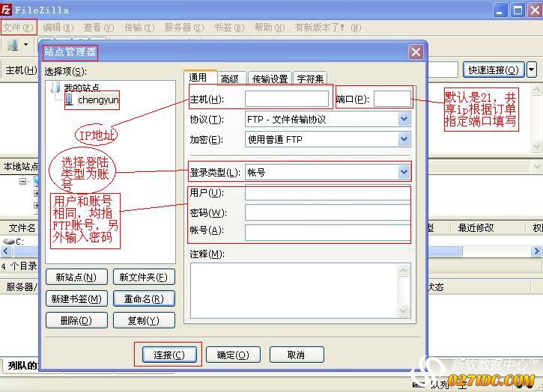Open the 传输(T) menu
Screen dimensions: 543x392
139,28
